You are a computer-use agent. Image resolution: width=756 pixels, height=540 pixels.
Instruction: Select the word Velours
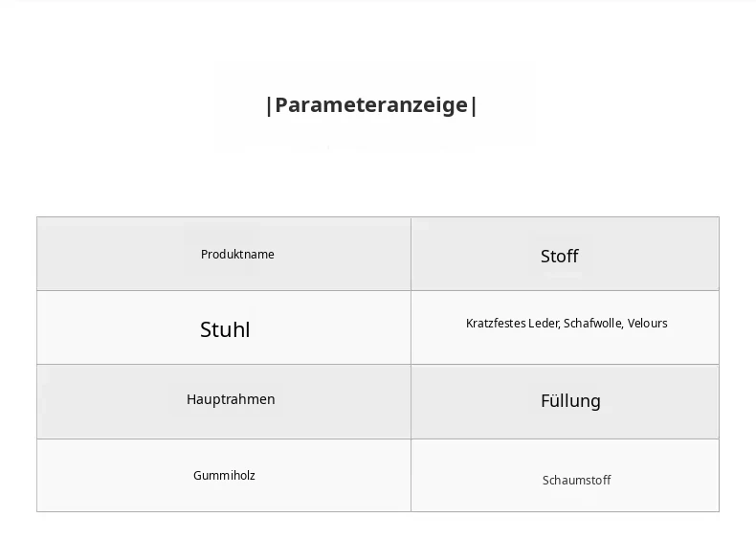pyautogui.click(x=647, y=324)
